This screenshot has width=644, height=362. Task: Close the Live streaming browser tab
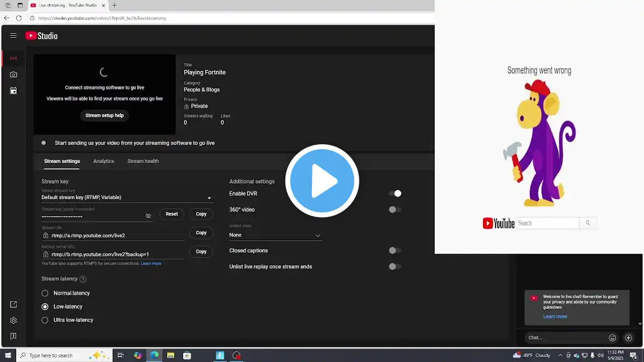tap(102, 6)
